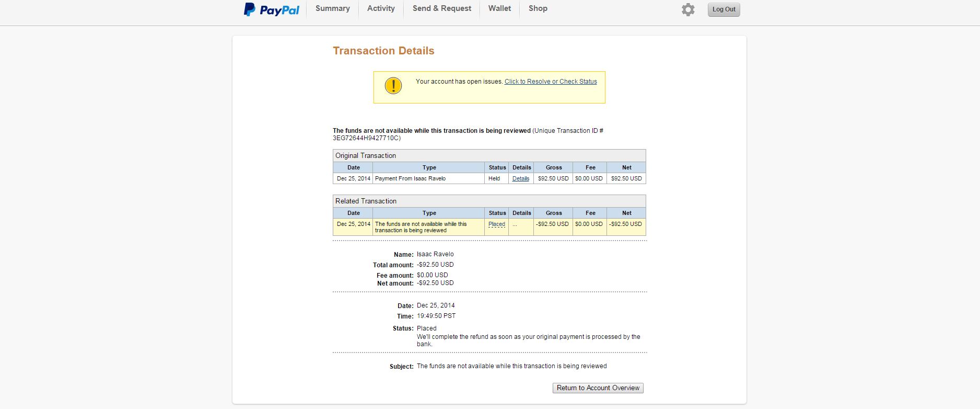Open settings via the gear icon
Screen dimensions: 980x409
pos(688,9)
